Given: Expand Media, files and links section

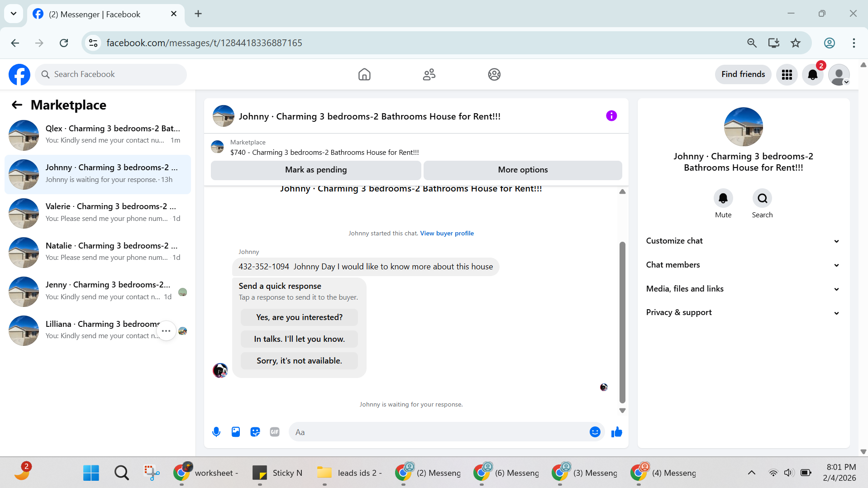Looking at the screenshot, I should click(x=743, y=289).
